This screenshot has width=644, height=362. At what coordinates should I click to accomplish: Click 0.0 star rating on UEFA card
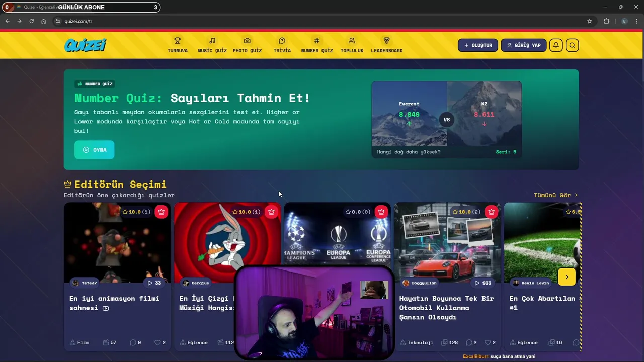(358, 212)
